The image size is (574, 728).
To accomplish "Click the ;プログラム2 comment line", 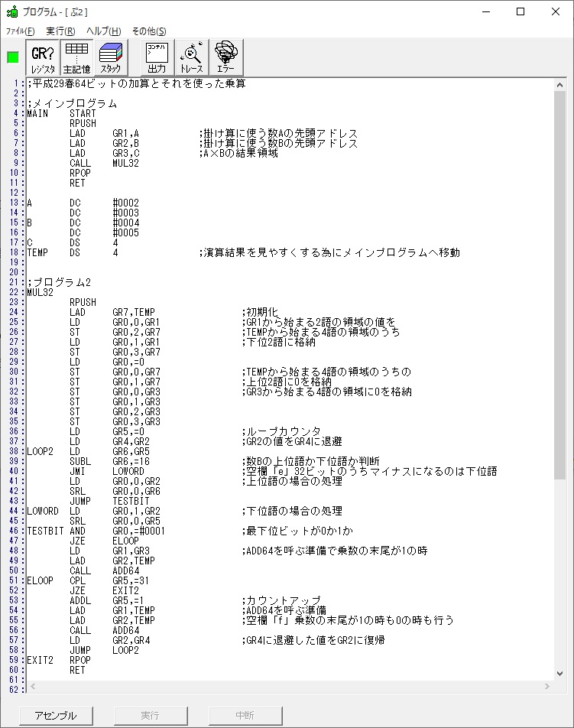I will point(59,282).
